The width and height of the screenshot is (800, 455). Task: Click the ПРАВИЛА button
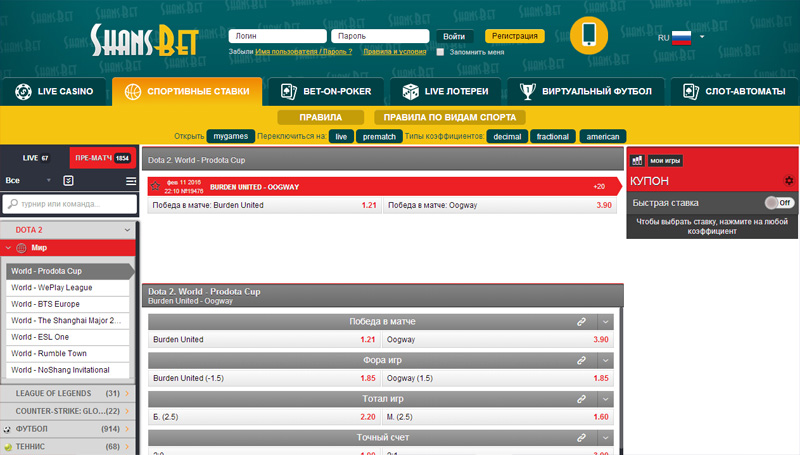[320, 117]
